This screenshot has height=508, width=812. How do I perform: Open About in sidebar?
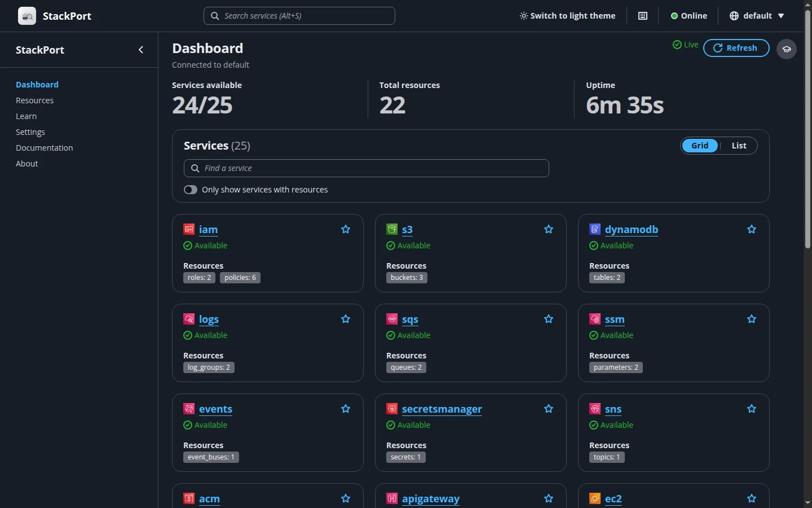pos(27,164)
